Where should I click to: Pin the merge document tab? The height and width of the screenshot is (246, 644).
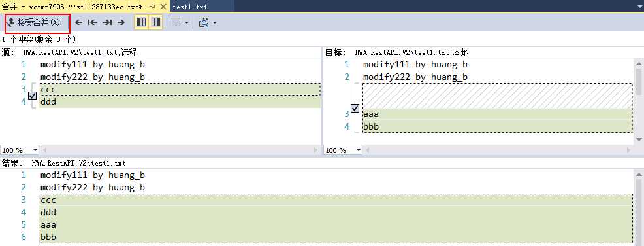152,7
